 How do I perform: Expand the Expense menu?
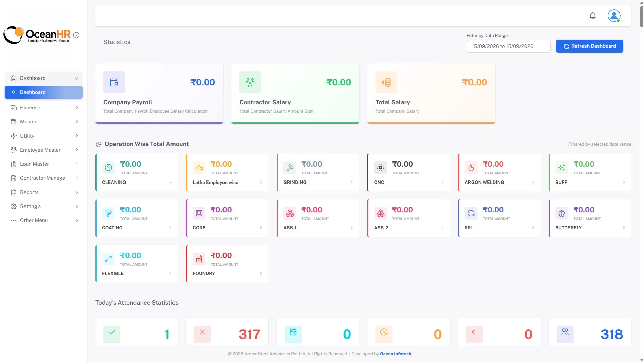44,108
